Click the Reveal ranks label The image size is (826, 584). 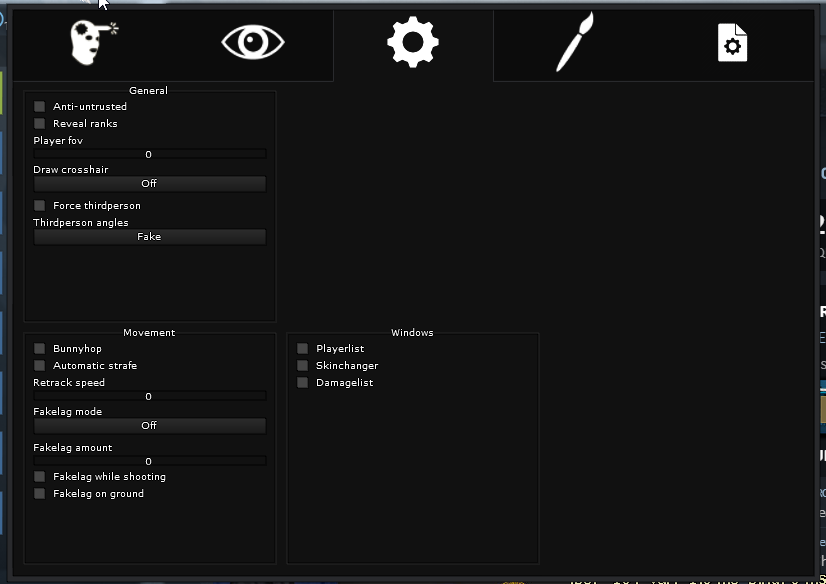tap(85, 123)
